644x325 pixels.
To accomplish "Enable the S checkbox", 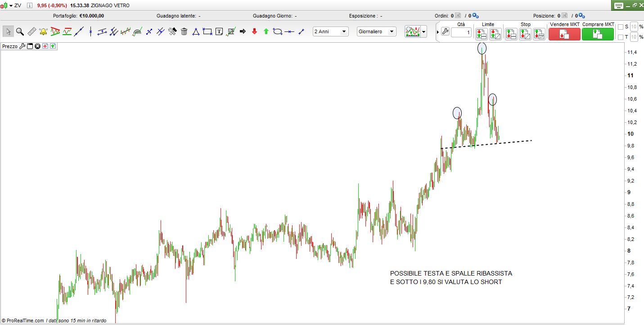I will (x=621, y=27).
